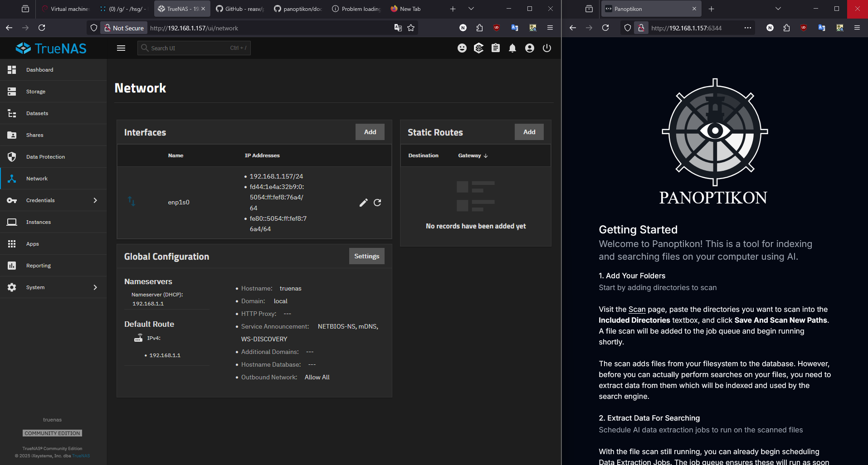This screenshot has width=868, height=465.
Task: Open the TrueNAS footer link
Action: 81,456
